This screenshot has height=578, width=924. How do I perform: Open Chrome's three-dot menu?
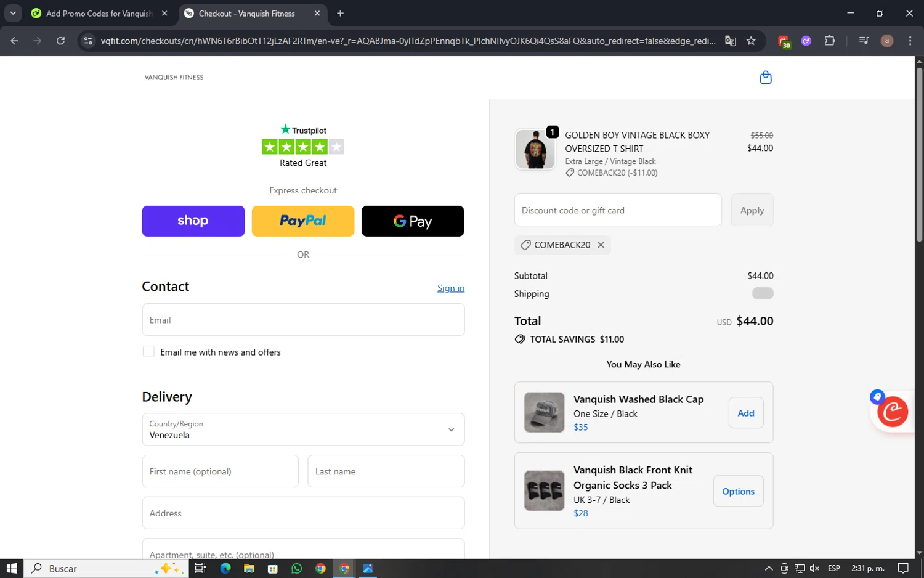tap(910, 41)
